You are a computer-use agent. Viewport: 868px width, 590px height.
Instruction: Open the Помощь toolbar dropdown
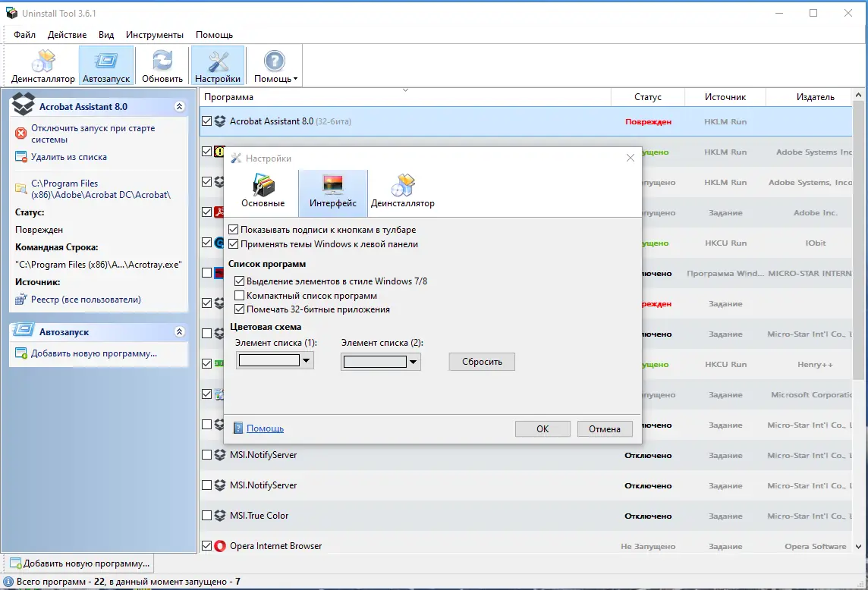274,64
